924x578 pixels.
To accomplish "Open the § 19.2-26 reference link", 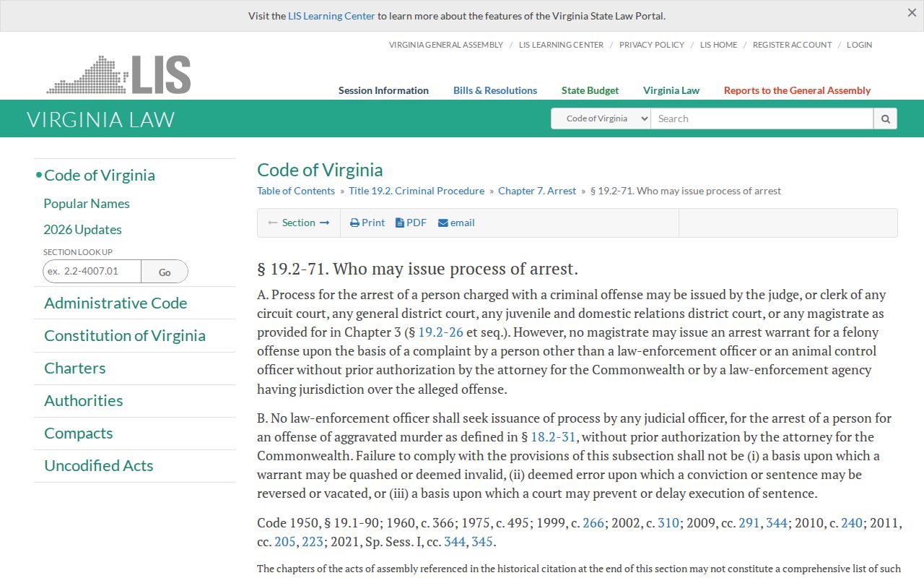I will pyautogui.click(x=440, y=332).
